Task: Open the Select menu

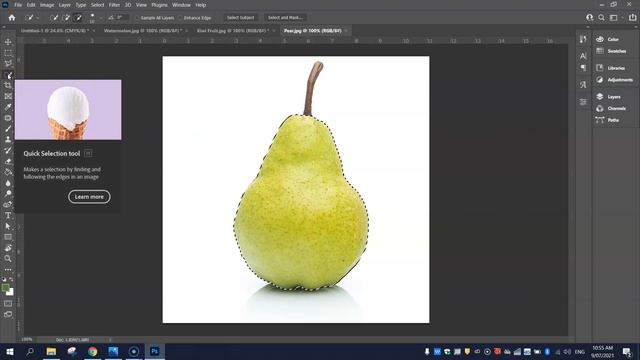Action: pos(97,5)
